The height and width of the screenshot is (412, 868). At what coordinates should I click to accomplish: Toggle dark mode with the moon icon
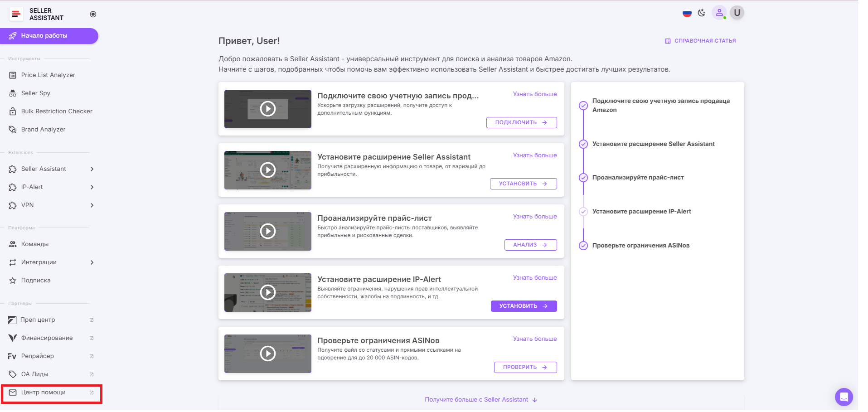(702, 13)
